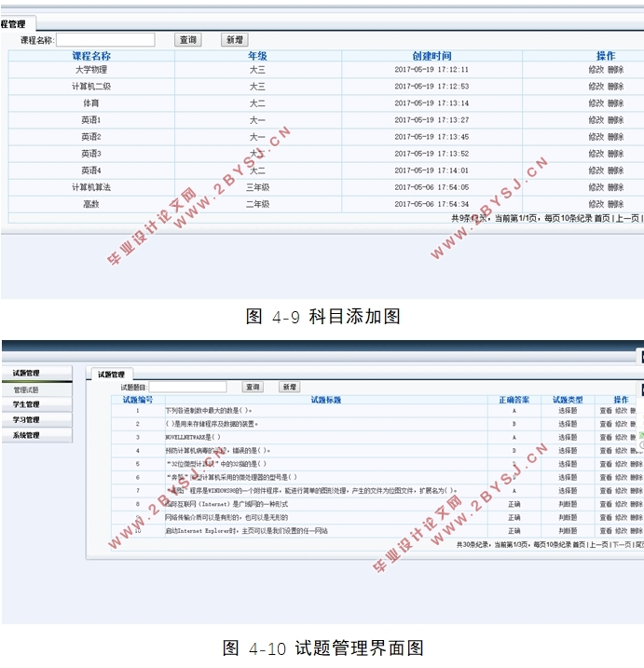Click 选择题 type cell in question row 2
Viewport: 644px width, 668px height.
click(568, 424)
